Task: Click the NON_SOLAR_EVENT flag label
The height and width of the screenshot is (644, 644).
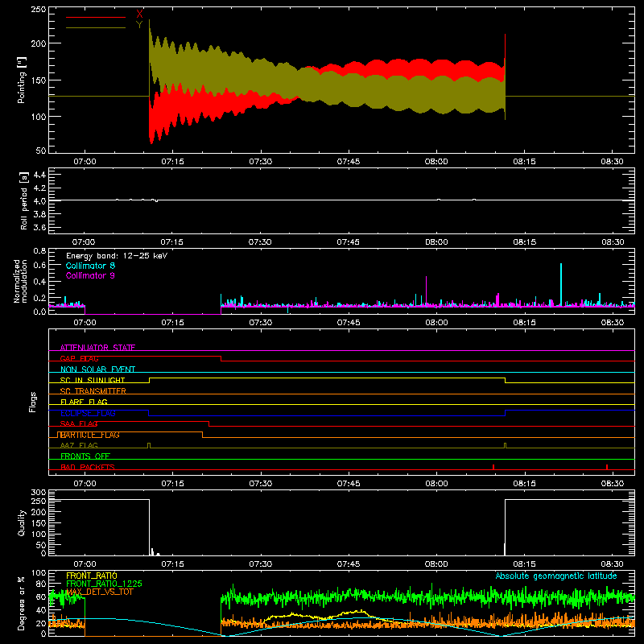Action: (97, 369)
